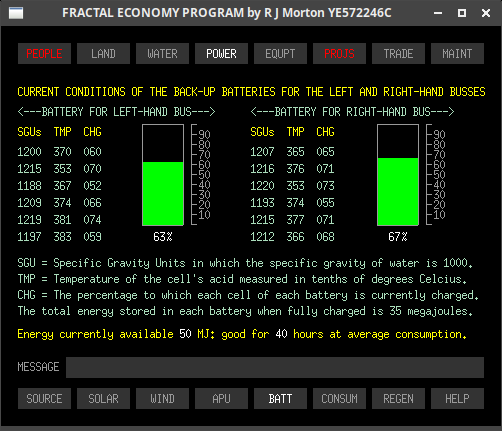Switch to the LAND section
Image resolution: width=502 pixels, height=431 pixels.
tap(103, 53)
